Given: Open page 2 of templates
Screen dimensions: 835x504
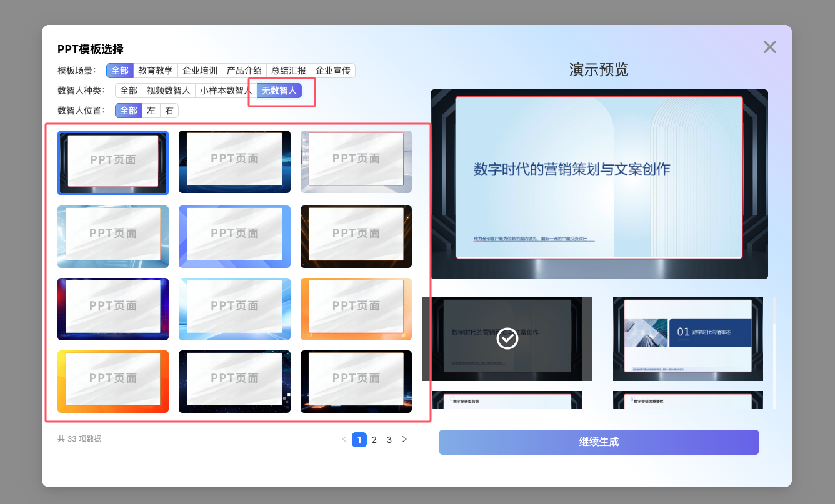Looking at the screenshot, I should tap(374, 440).
